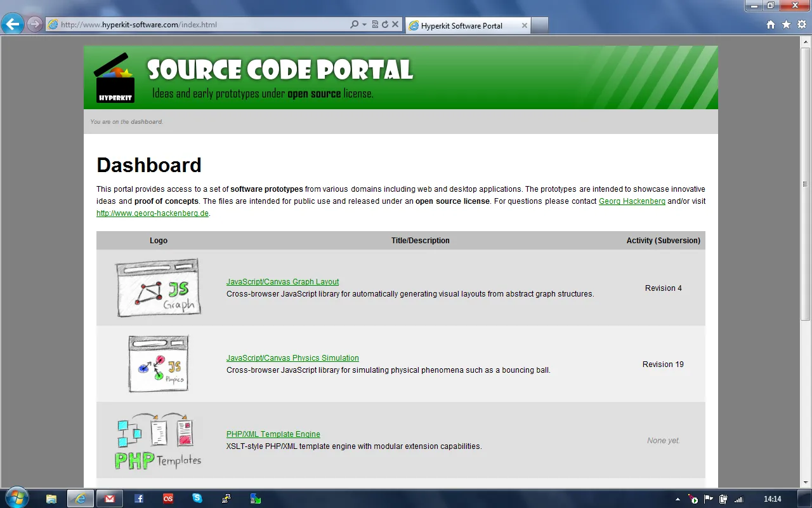This screenshot has width=812, height=508.
Task: Click the 'Revision 19' activity text
Action: (x=663, y=364)
